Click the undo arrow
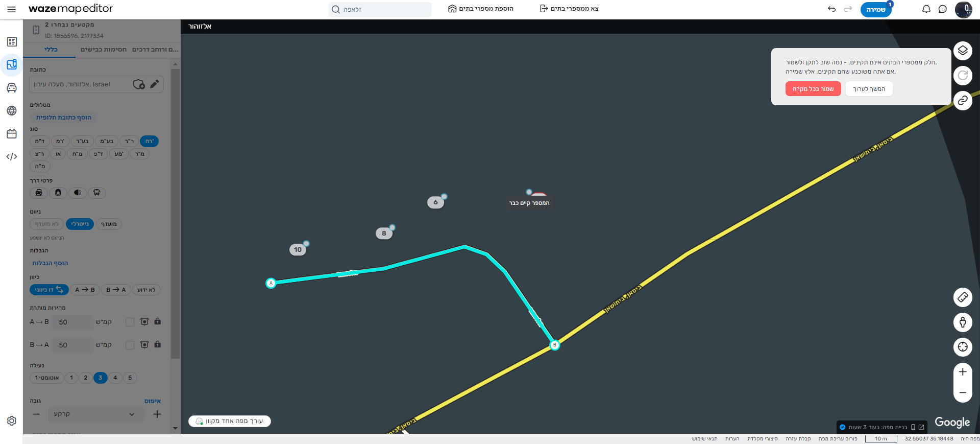Screen dimensions: 980x444 coord(831,9)
